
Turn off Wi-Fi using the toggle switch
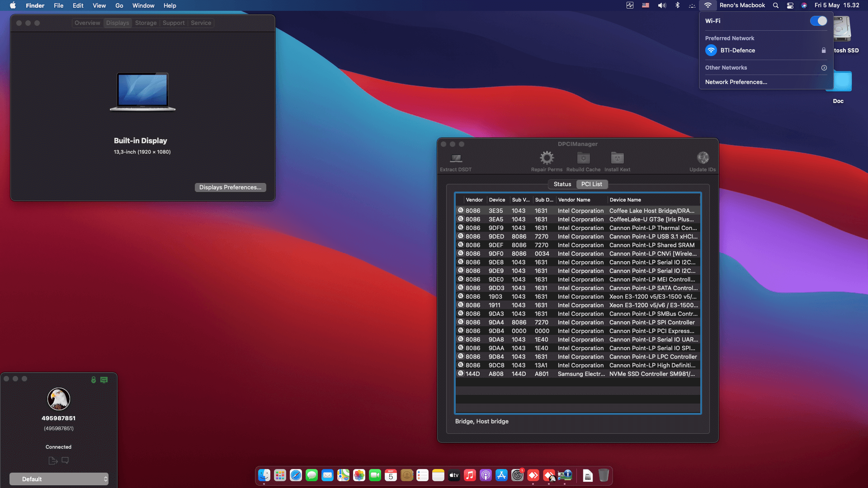point(818,21)
